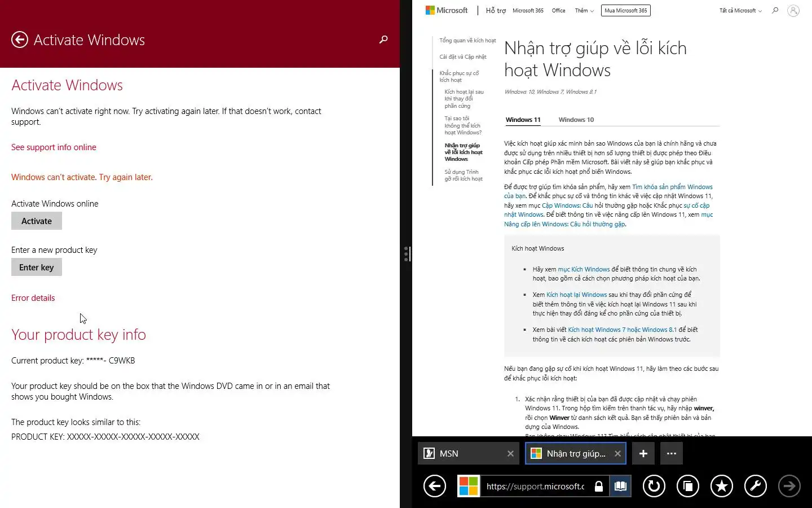Image resolution: width=812 pixels, height=508 pixels.
Task: Select the Nhận trợ giúp browser tab
Action: pos(576,453)
